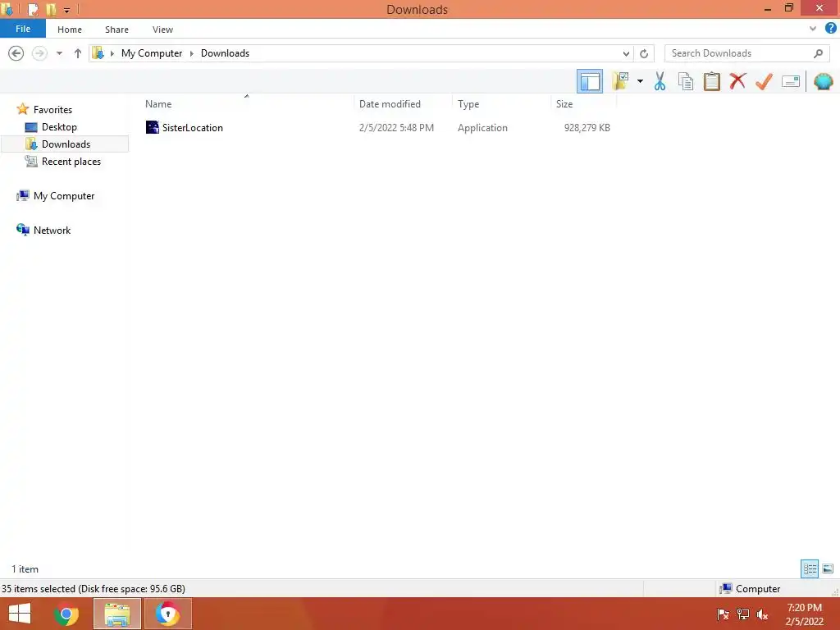Click the Forward navigation arrow
The image size is (840, 630).
tap(39, 53)
